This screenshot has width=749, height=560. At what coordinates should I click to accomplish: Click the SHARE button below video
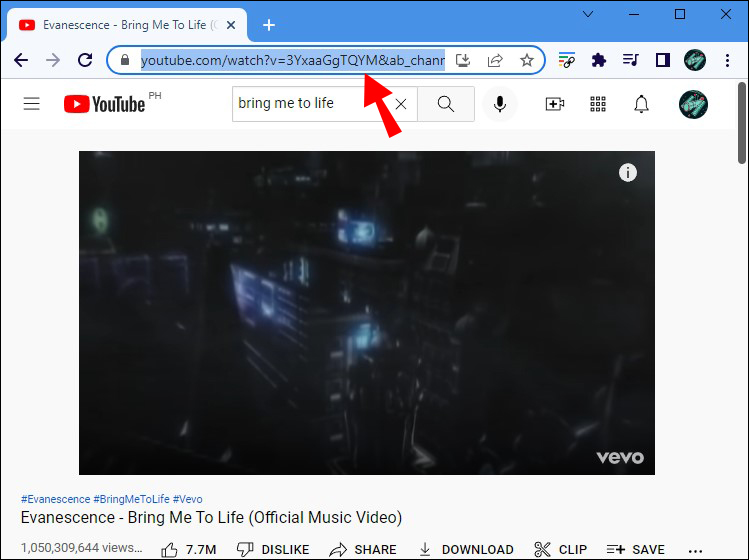[363, 550]
